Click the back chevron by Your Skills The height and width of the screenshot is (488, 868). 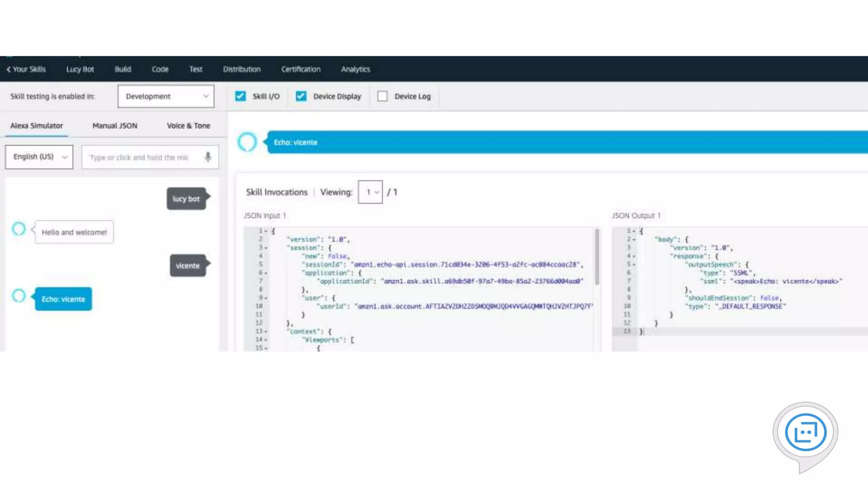8,69
